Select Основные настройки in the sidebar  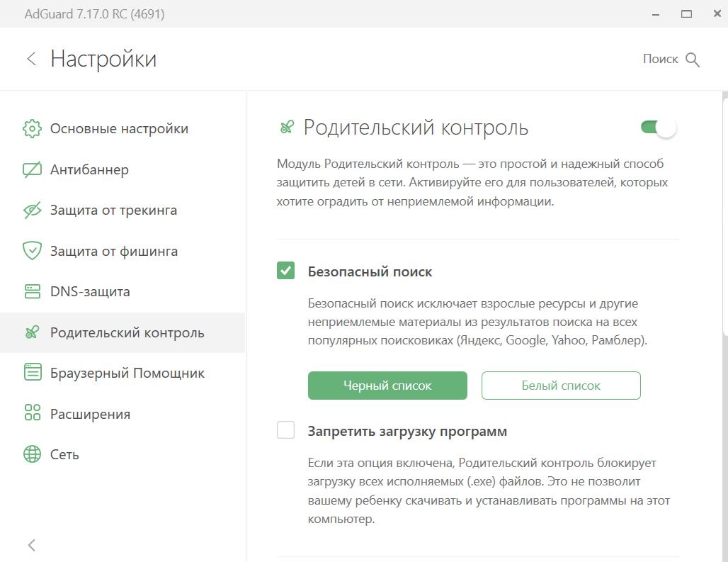coord(119,129)
